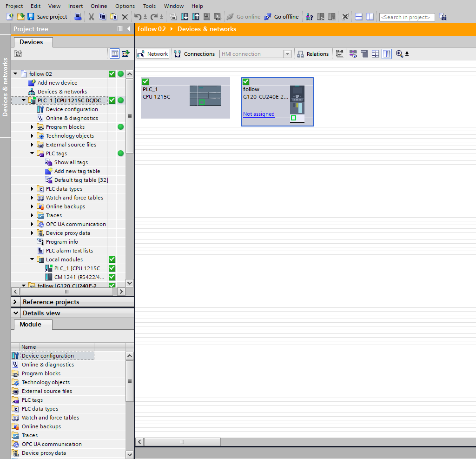Open the HMI connection dropdown
Screen dimensions: 476x459
(287, 54)
